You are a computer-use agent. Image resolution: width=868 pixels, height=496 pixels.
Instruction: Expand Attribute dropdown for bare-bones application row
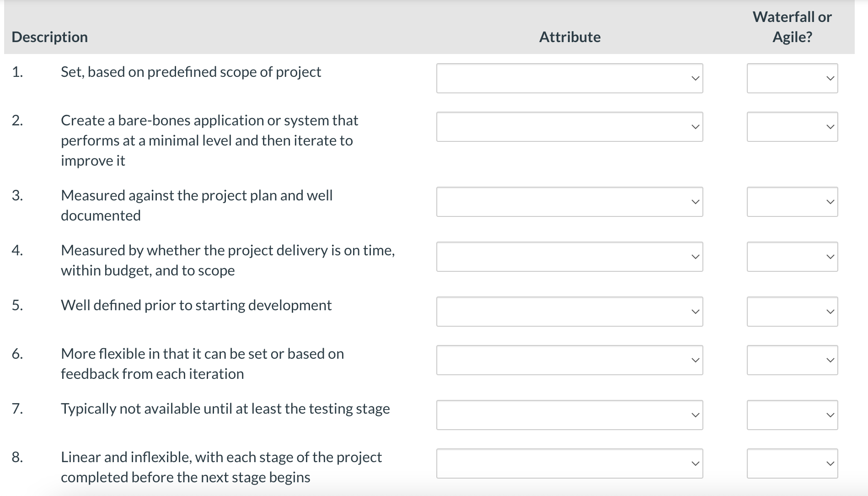[x=569, y=127]
